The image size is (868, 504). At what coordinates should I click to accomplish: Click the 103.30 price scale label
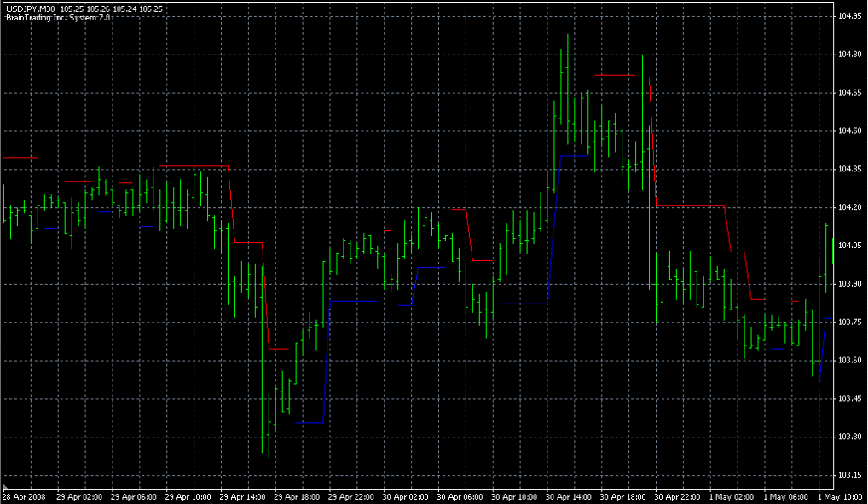click(849, 437)
